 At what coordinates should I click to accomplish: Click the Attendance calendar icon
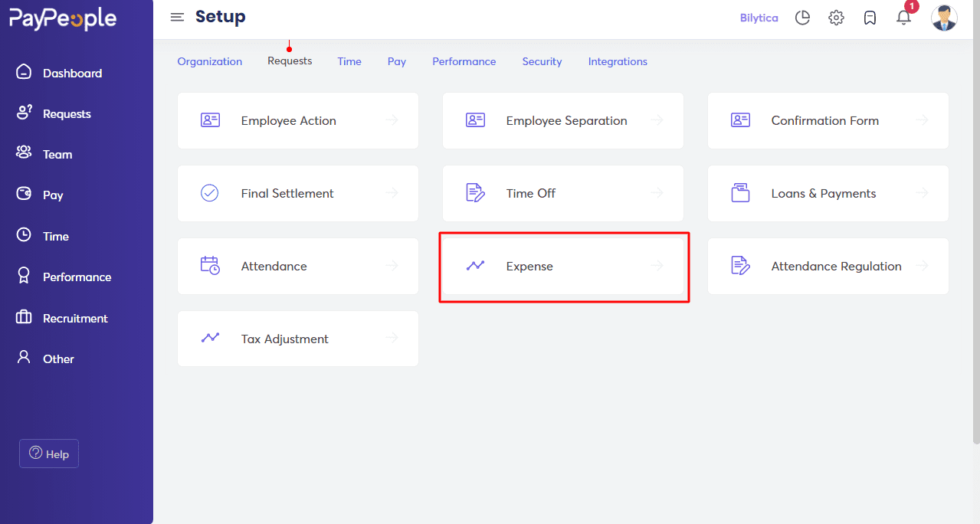[x=210, y=266]
